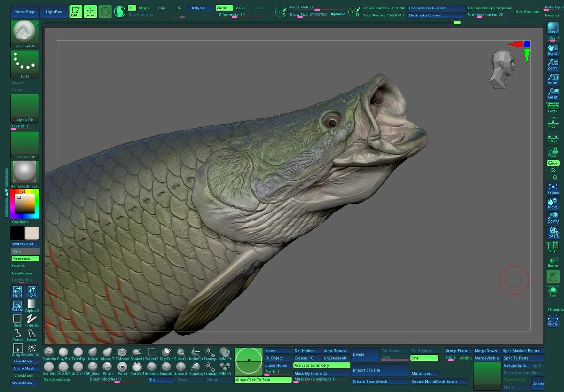Click the Frame view icon
The height and width of the screenshot is (392, 564).
pos(553,189)
